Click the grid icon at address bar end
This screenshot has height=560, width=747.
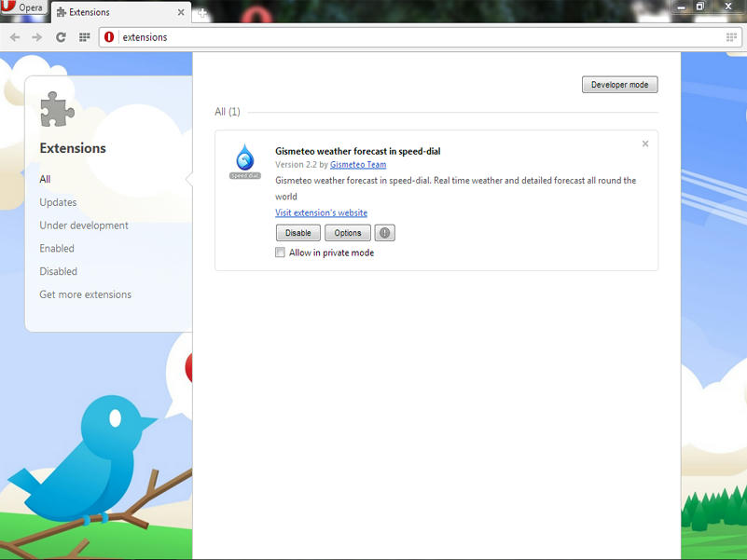[x=731, y=37]
